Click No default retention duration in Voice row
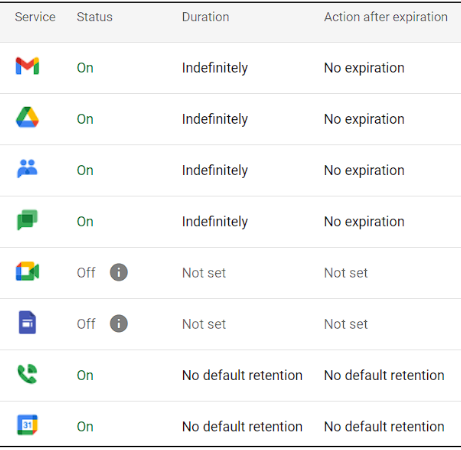The width and height of the screenshot is (461, 450). (242, 375)
